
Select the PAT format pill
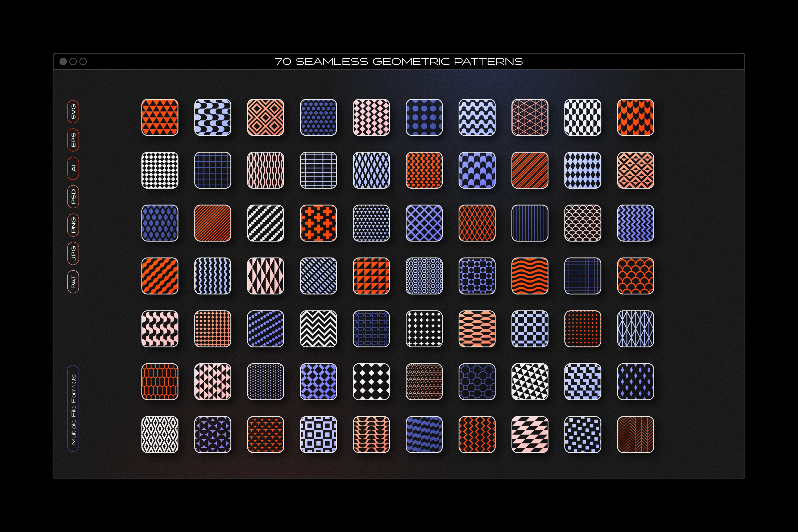73,282
